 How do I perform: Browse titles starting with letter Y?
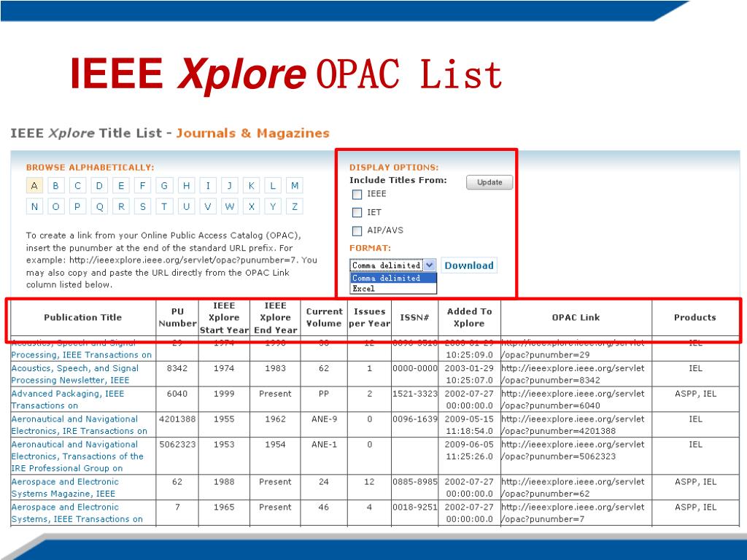click(x=273, y=206)
